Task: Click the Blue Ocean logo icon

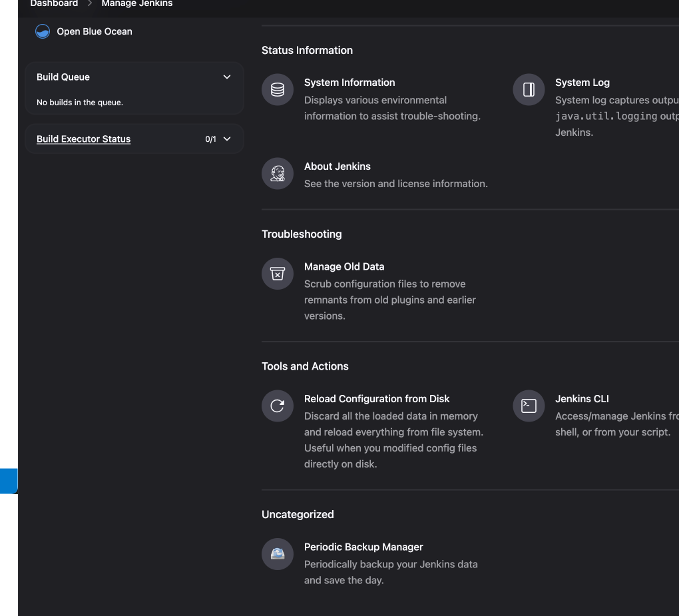Action: coord(43,31)
